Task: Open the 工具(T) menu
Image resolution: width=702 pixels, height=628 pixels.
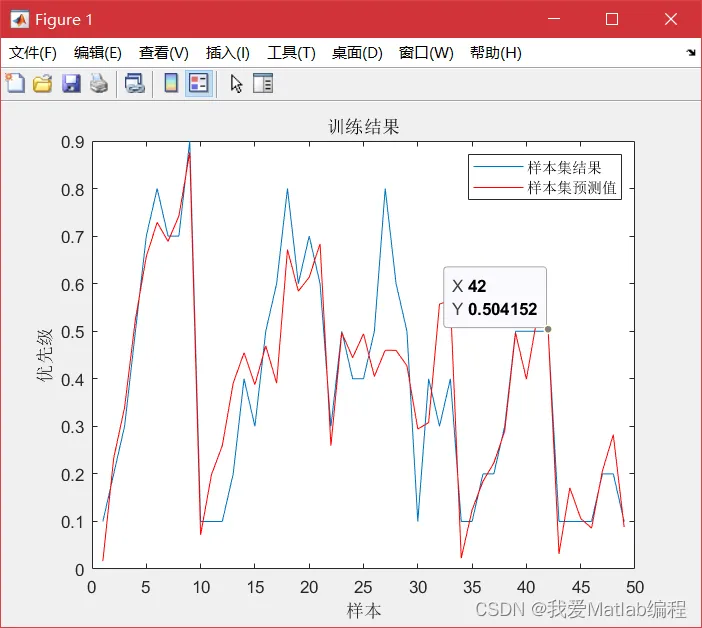Action: 291,53
